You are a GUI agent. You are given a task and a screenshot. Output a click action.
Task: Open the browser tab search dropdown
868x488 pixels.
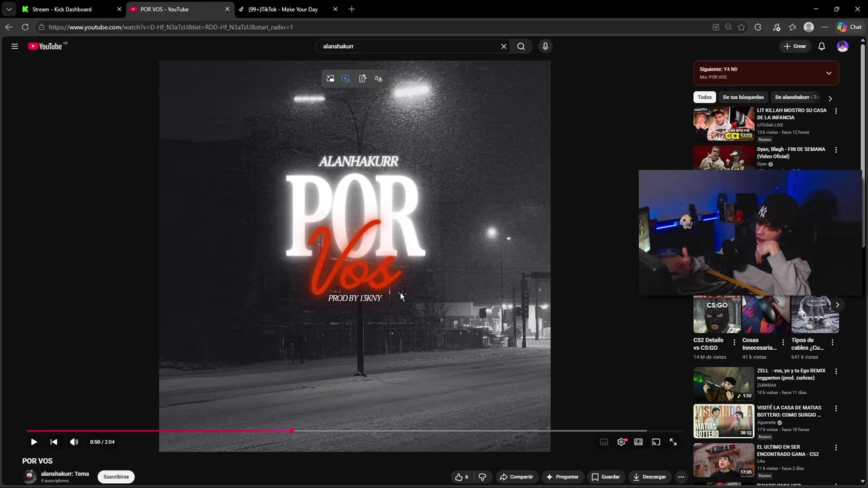[8, 9]
